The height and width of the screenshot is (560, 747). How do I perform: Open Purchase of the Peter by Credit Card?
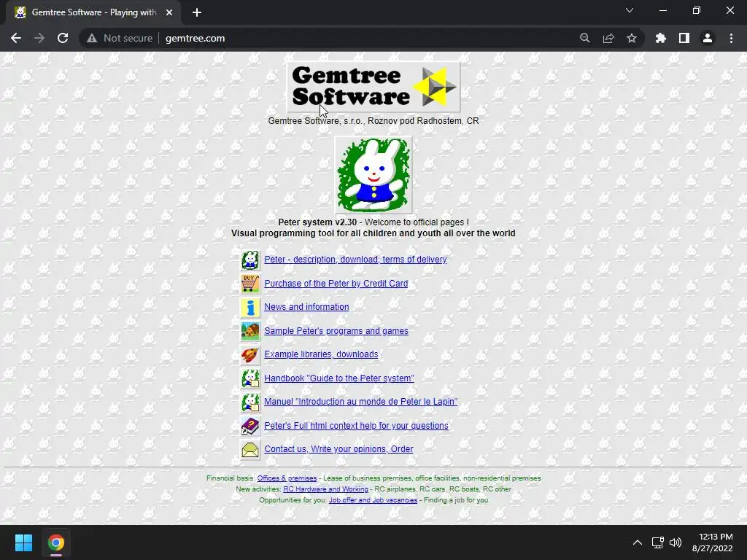click(336, 284)
